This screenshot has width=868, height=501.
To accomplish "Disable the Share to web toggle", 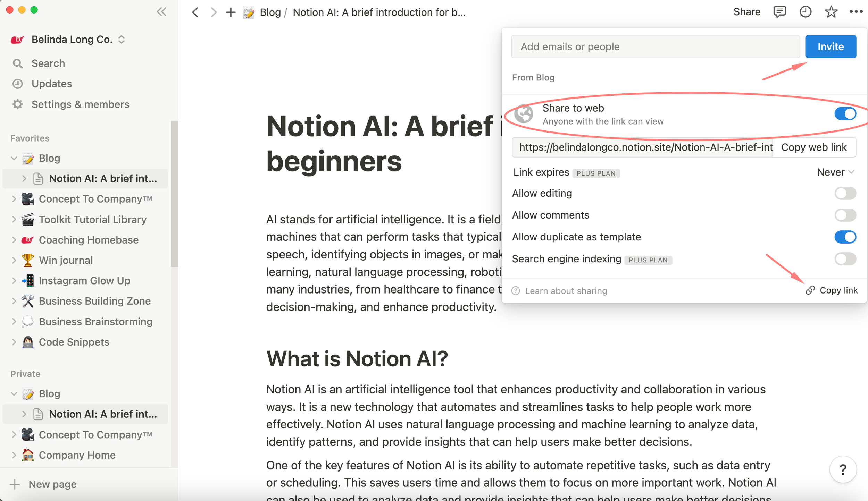I will click(x=845, y=114).
